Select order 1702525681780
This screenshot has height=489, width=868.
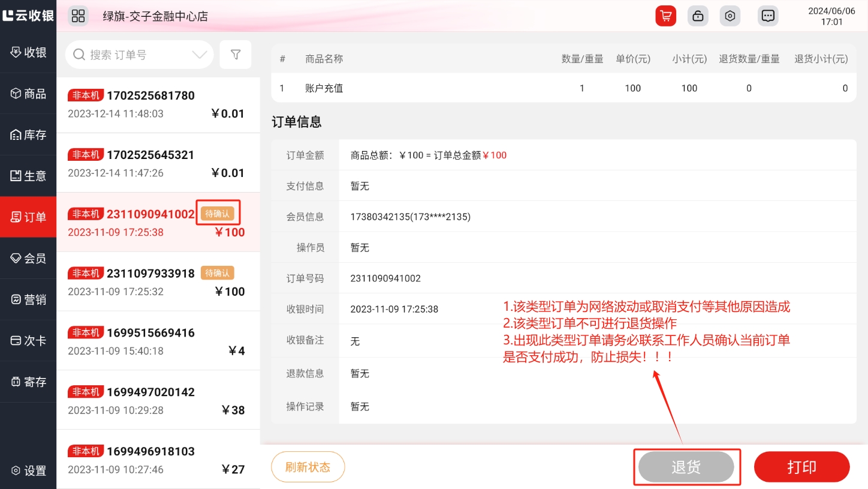[x=158, y=104]
